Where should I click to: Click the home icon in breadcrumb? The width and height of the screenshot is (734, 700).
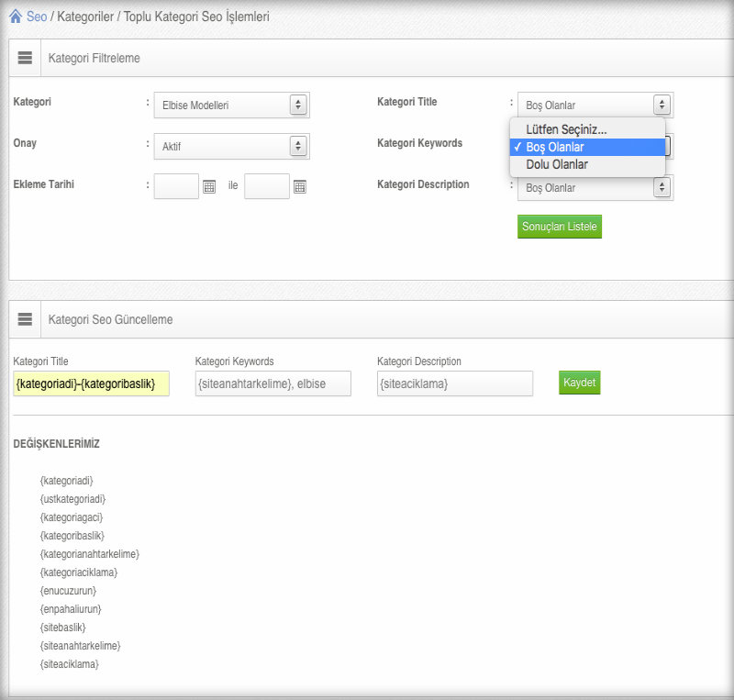tap(16, 17)
